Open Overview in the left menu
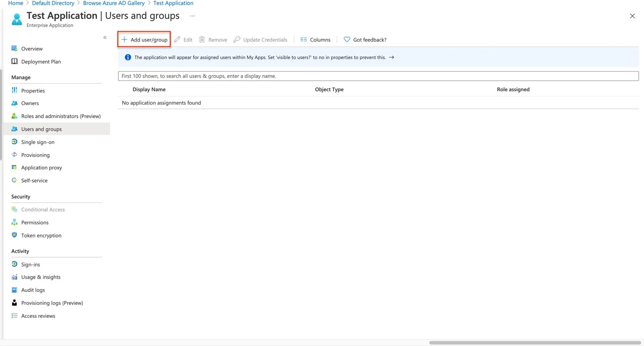The height and width of the screenshot is (346, 644). pyautogui.click(x=32, y=49)
